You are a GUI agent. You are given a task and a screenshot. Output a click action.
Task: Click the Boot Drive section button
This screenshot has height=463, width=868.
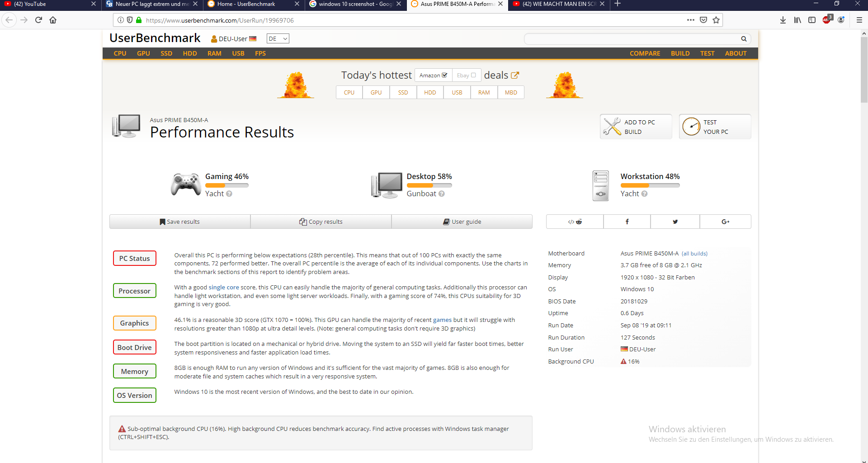click(x=135, y=347)
